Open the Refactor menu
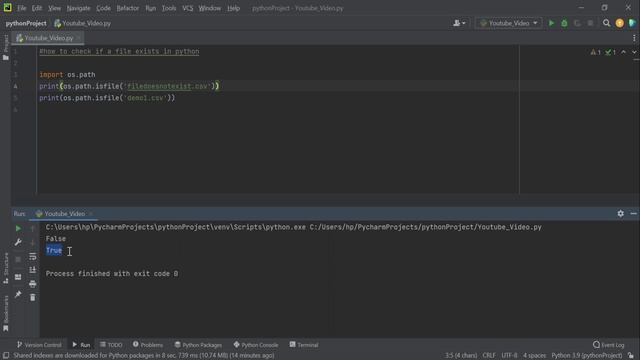Viewport: 640px width, 360px height. (x=128, y=8)
